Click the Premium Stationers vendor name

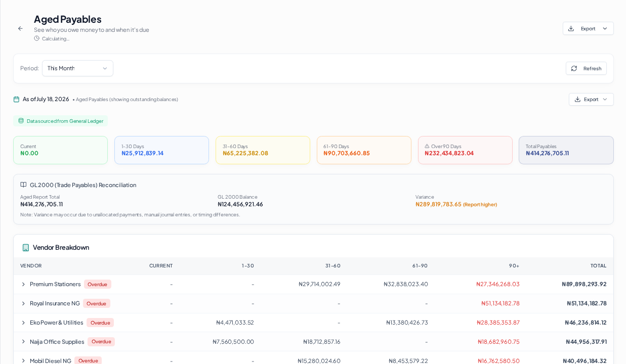pos(55,284)
